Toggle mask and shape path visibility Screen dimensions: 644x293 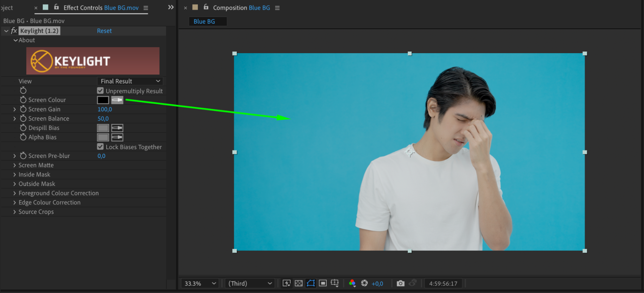311,283
